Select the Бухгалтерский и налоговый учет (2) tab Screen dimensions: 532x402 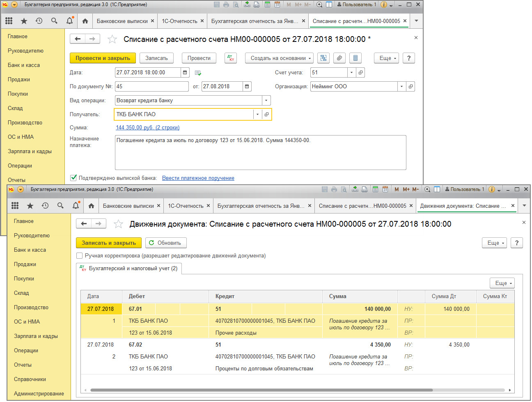click(x=129, y=269)
